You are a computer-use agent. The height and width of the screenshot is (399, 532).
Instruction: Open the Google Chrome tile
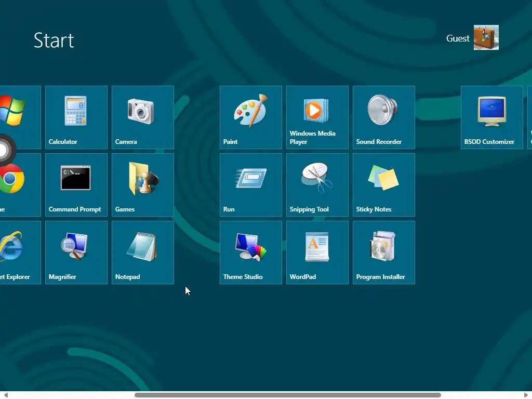pos(20,185)
